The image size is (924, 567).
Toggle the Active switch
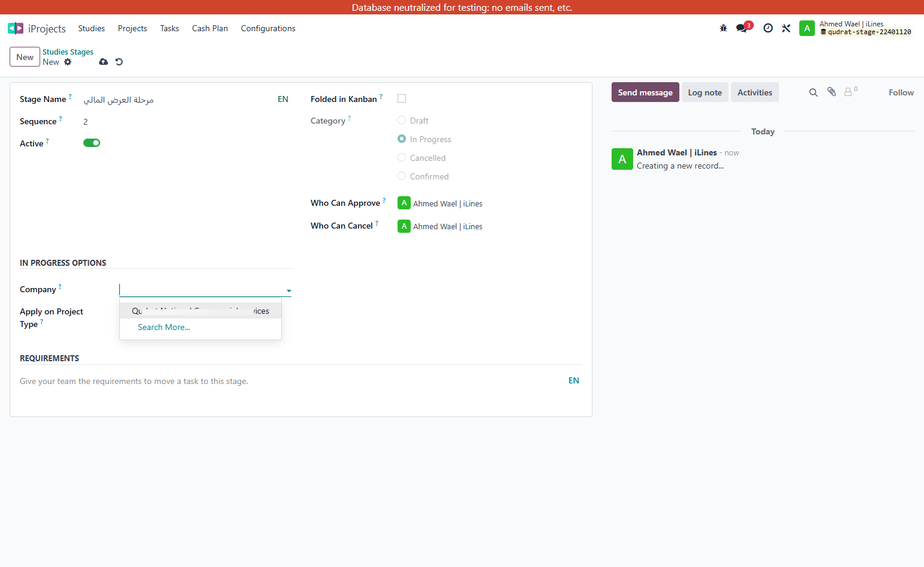(x=92, y=143)
